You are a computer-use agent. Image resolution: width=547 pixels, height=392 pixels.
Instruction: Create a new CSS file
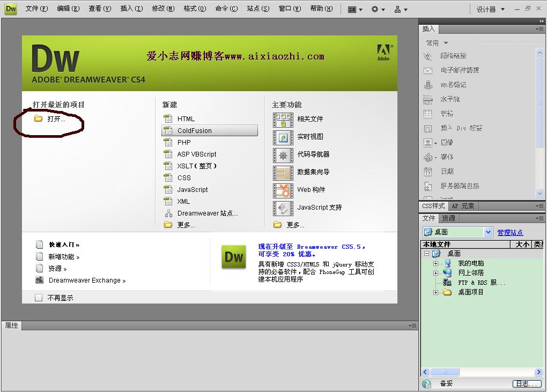pos(184,178)
